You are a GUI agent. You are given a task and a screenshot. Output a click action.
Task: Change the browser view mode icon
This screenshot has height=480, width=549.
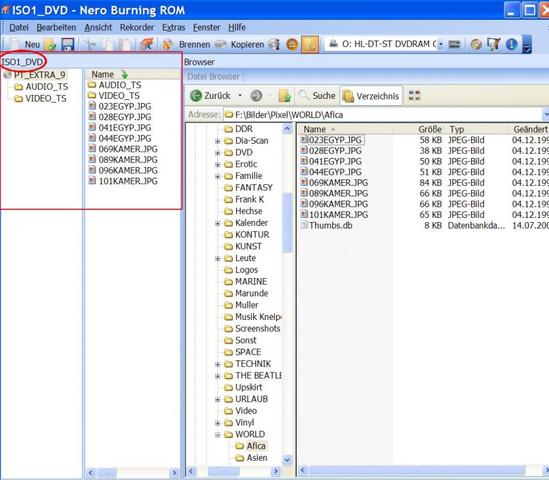[x=414, y=96]
